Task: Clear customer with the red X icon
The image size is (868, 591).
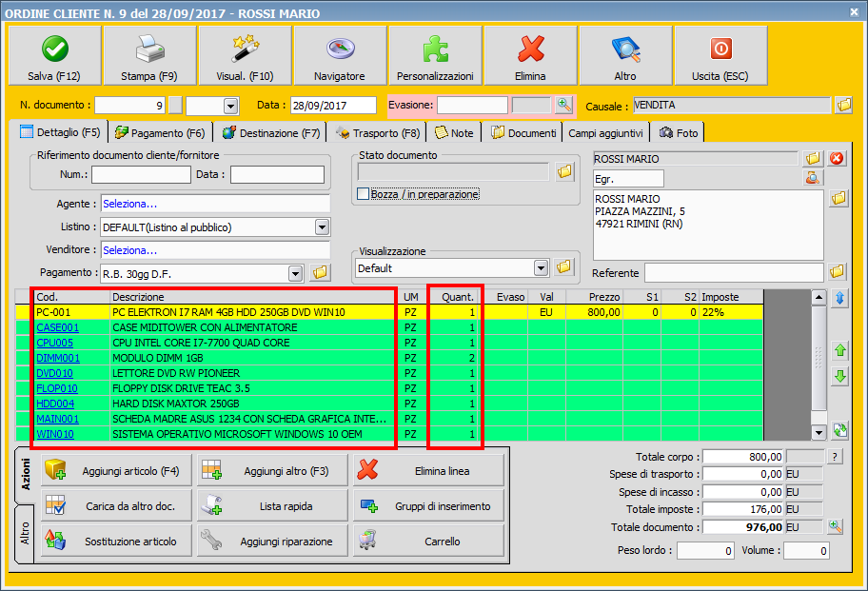Action: point(837,159)
